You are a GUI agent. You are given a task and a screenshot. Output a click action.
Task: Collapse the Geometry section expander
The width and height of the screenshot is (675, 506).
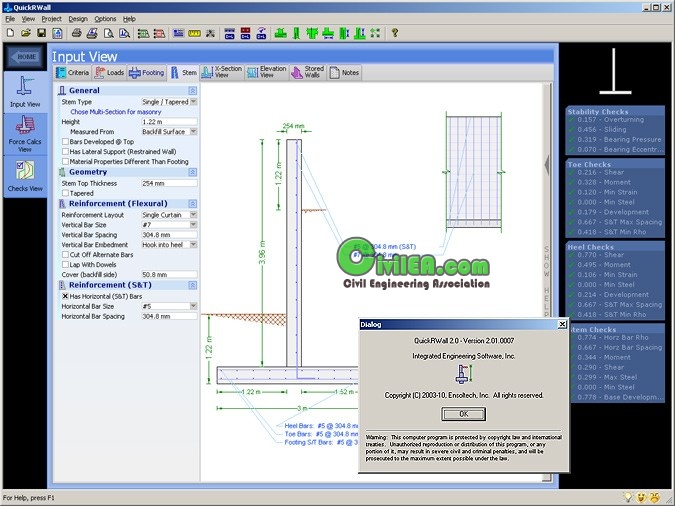(x=192, y=172)
